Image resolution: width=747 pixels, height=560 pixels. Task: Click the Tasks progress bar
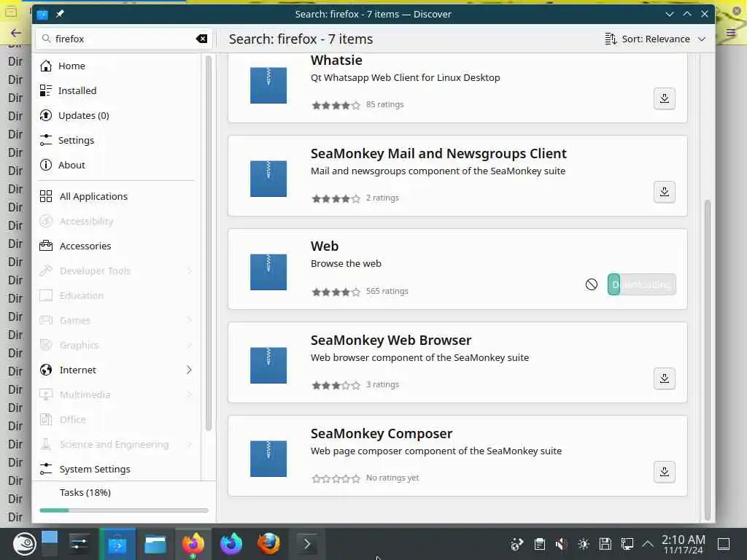[x=124, y=510]
